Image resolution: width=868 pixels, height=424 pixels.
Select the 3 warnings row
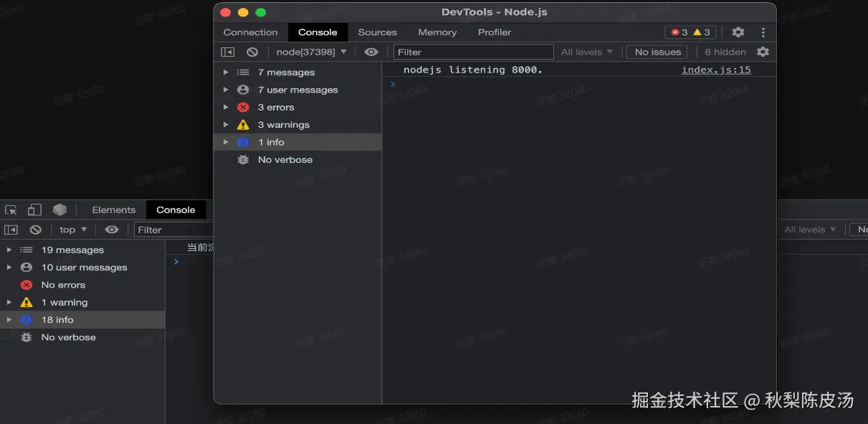(297, 125)
